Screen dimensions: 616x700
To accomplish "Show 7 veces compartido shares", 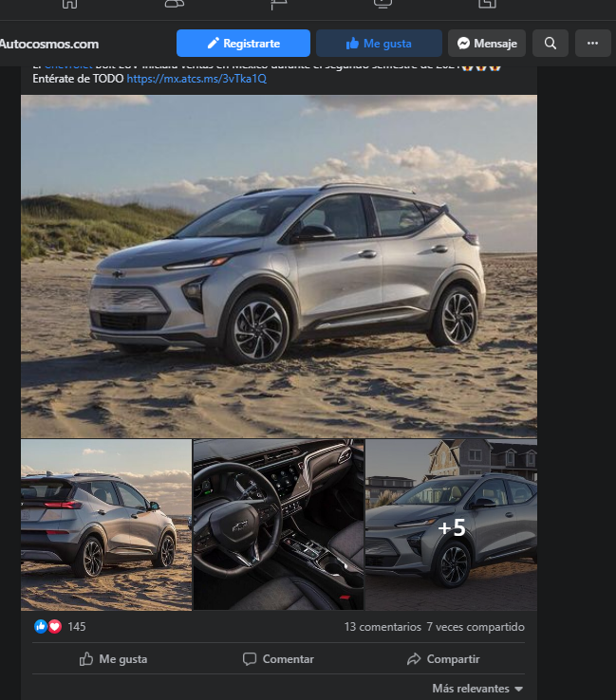I will [x=476, y=627].
